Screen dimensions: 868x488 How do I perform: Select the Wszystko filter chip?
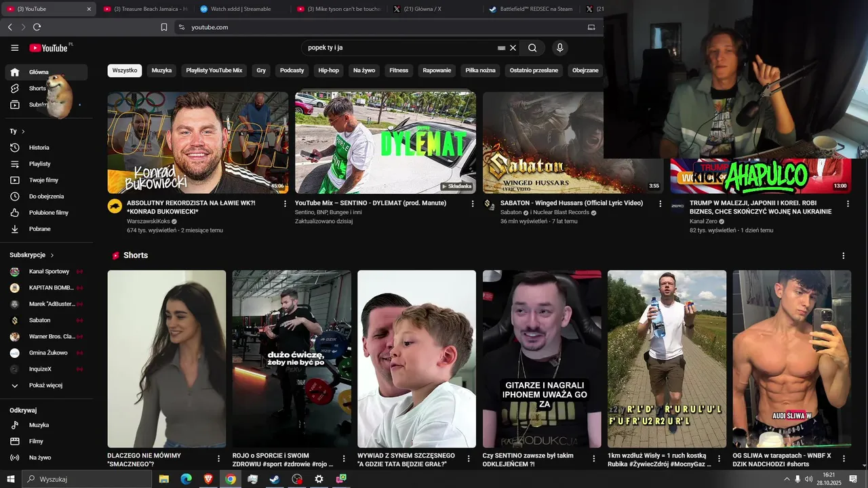coord(125,70)
